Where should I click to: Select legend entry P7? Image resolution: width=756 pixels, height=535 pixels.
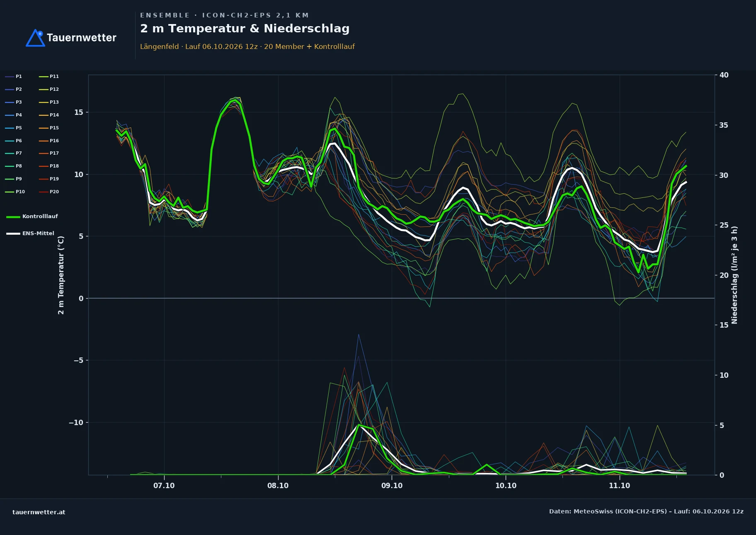click(x=14, y=153)
